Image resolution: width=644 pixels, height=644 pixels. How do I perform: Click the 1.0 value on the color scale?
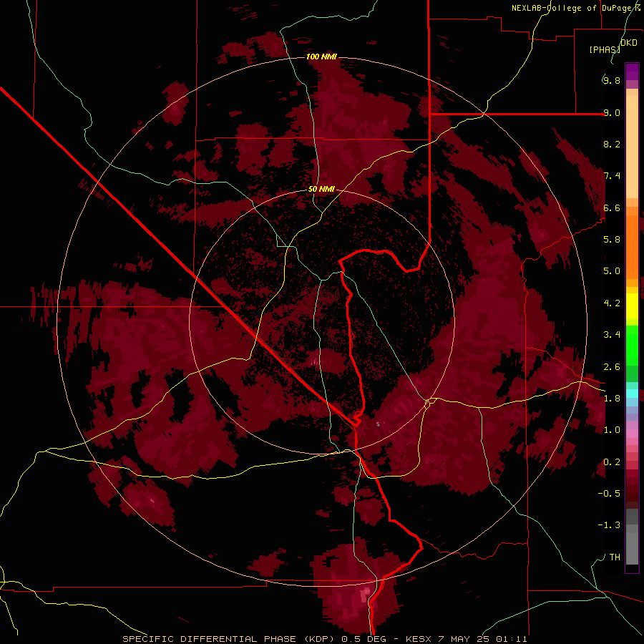(612, 430)
